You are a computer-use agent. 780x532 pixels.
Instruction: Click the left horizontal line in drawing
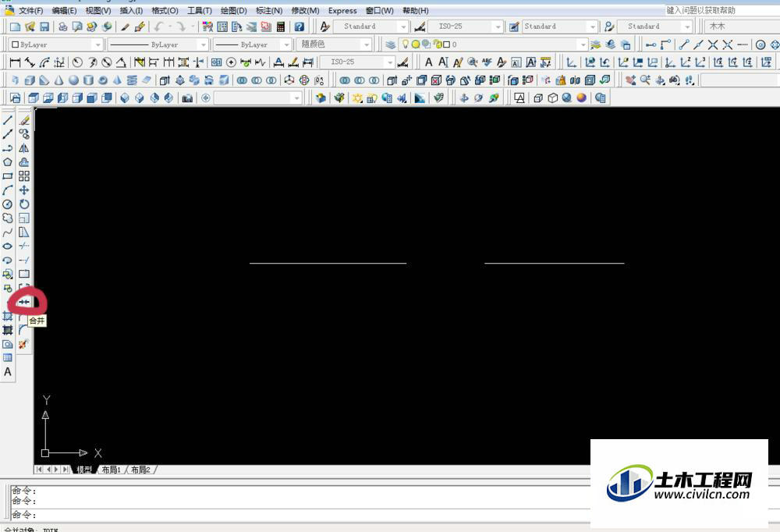(x=328, y=263)
